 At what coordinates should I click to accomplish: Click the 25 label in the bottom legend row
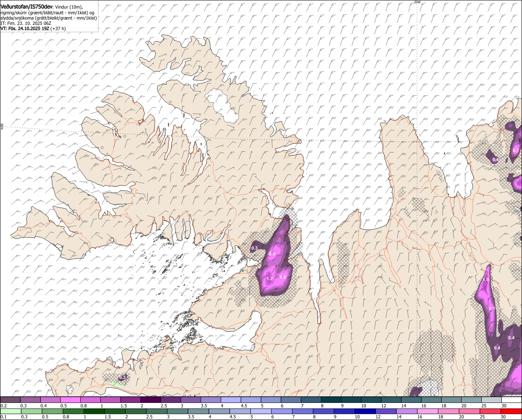[482, 417]
